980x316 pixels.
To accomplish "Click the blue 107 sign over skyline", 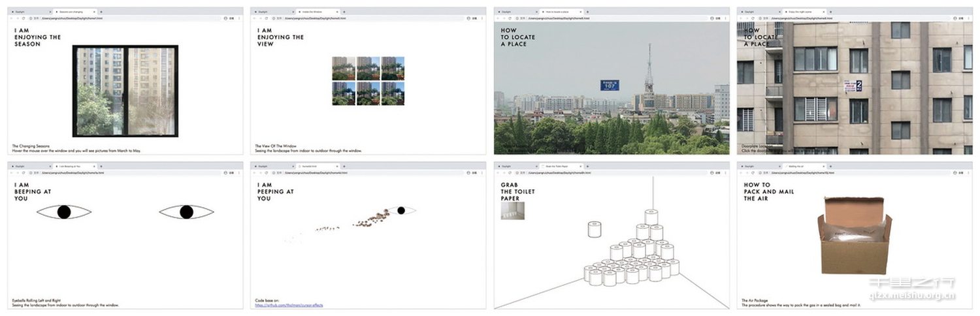I will coord(609,85).
